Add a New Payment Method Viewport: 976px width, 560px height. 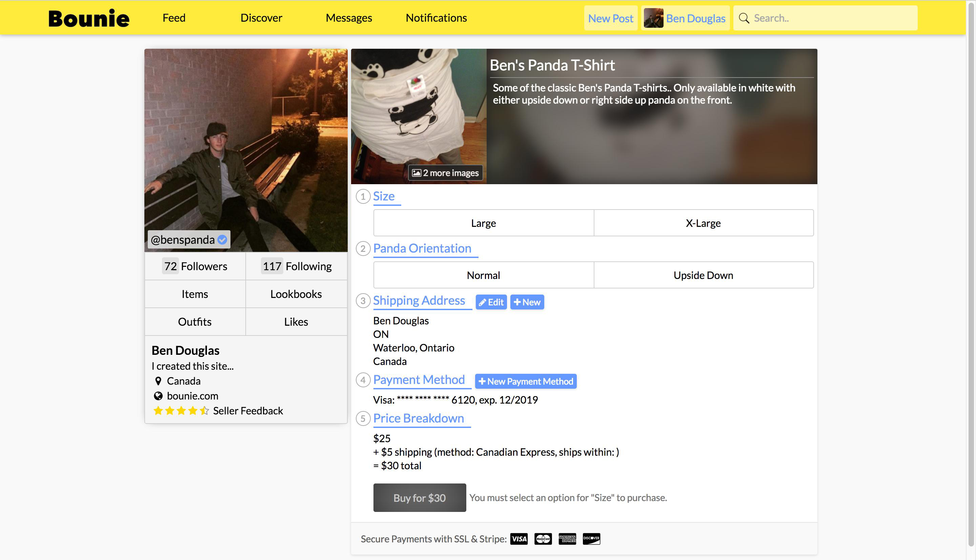(526, 381)
